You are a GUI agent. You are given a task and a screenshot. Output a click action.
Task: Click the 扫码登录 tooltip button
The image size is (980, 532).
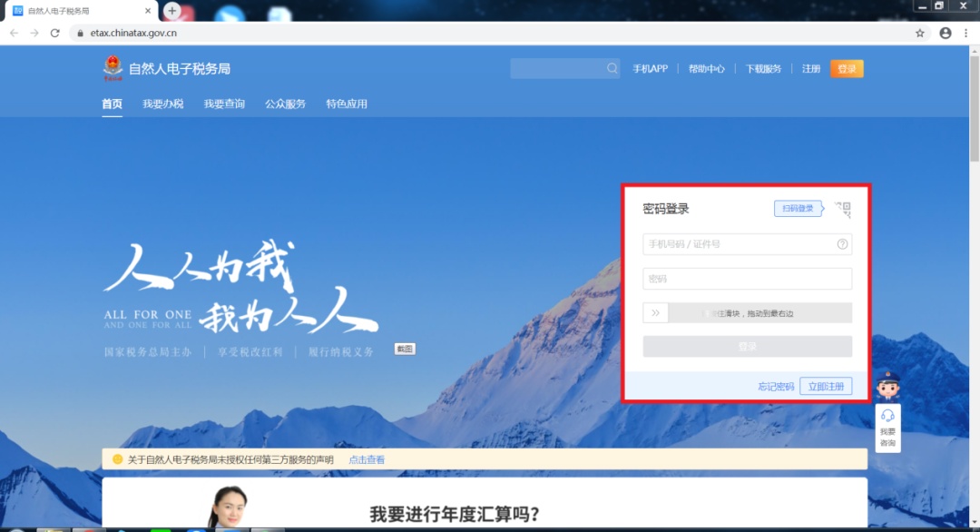[x=799, y=208]
